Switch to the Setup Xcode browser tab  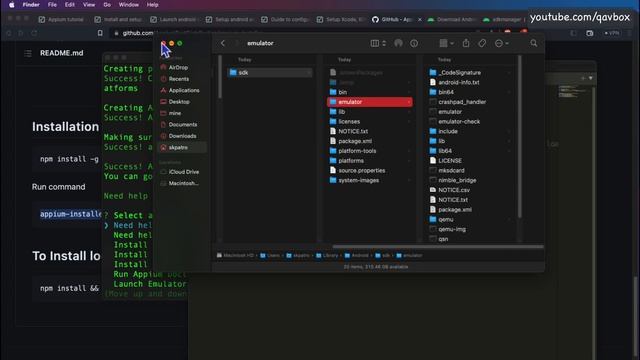340,20
